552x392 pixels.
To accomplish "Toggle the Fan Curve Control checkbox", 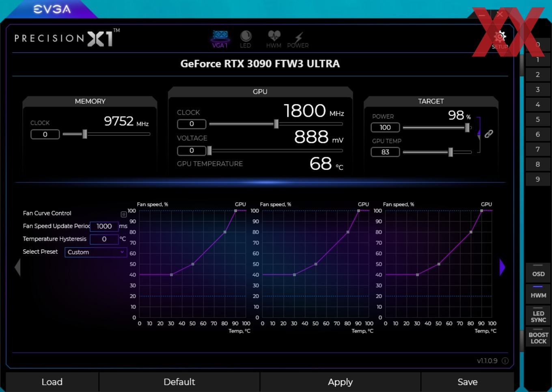I will pyautogui.click(x=123, y=214).
